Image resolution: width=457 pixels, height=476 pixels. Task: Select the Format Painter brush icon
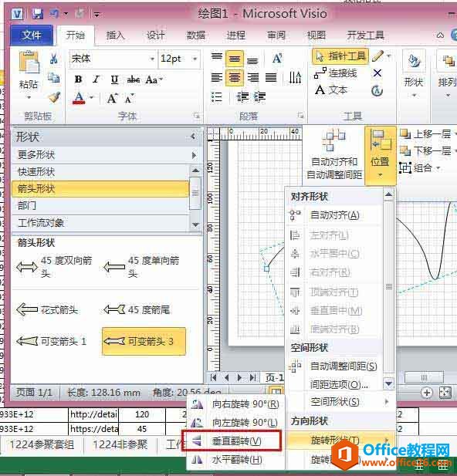(54, 97)
